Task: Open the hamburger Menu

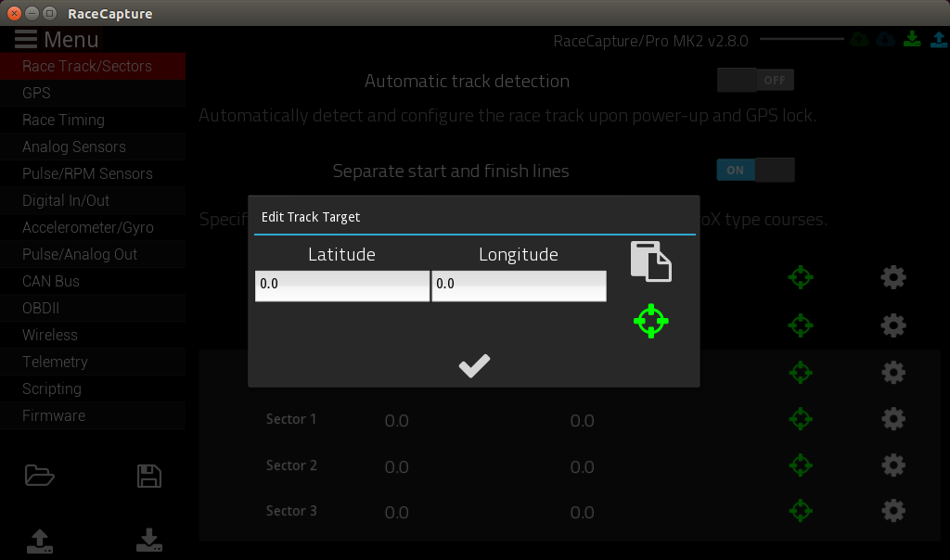Action: [x=57, y=39]
